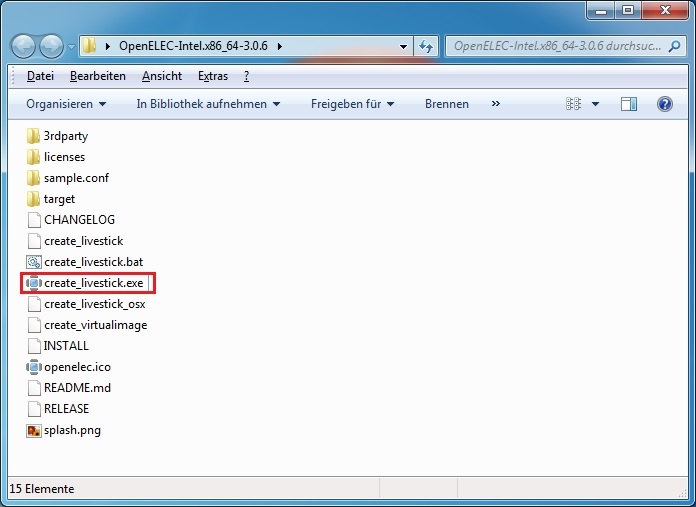The height and width of the screenshot is (507, 696).
Task: Open address bar history dropdown
Action: pyautogui.click(x=403, y=46)
